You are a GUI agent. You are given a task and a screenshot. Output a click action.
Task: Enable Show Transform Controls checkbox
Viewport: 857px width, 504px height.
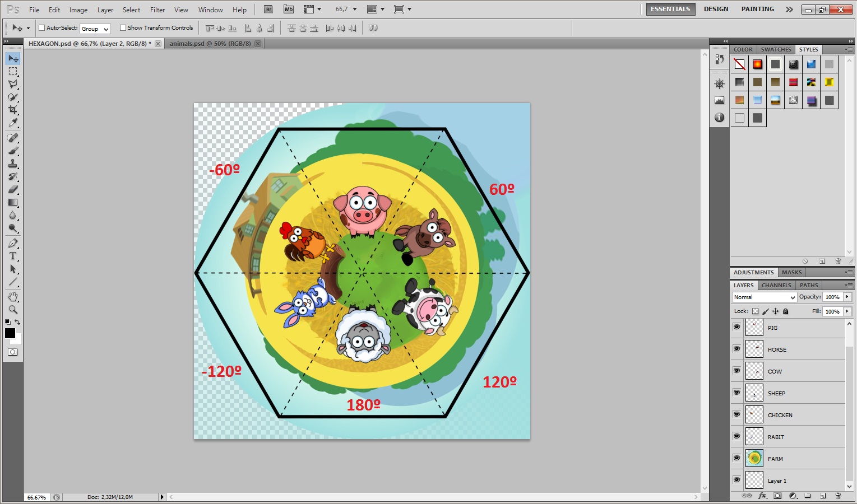[x=123, y=28]
